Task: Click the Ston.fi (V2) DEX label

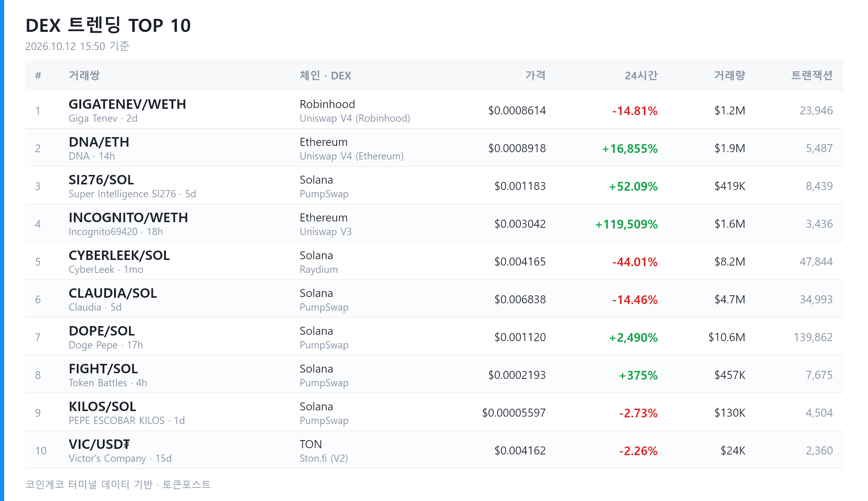Action: pyautogui.click(x=324, y=458)
